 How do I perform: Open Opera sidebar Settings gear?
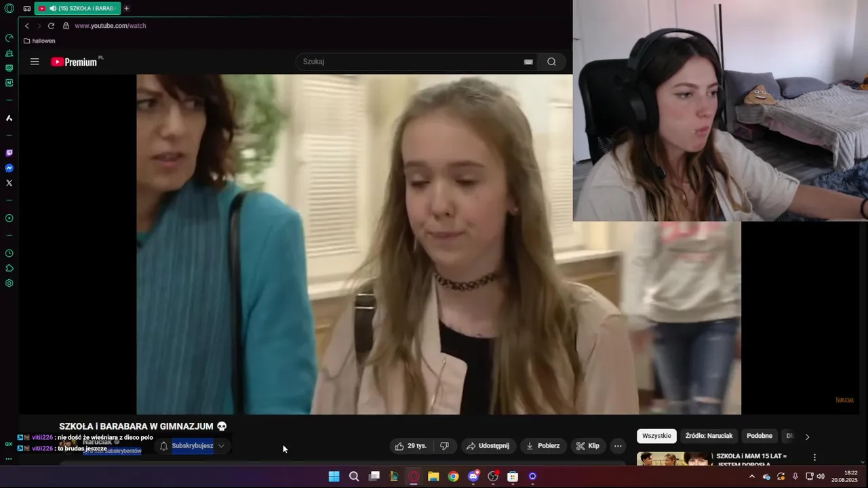tap(9, 283)
